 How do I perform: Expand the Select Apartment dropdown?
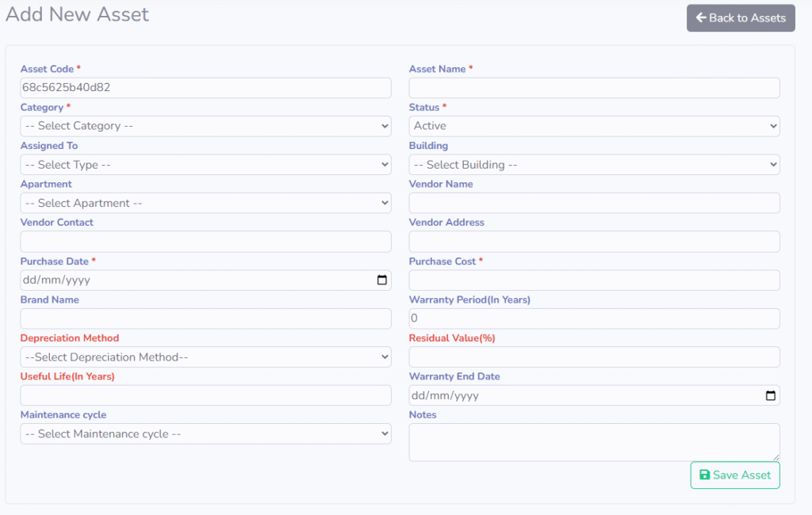coord(205,203)
